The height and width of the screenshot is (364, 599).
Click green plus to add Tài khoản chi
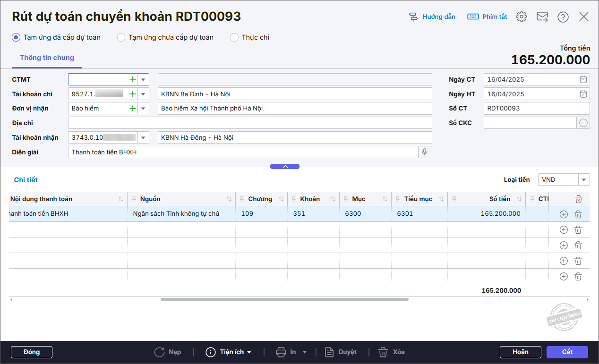[133, 94]
